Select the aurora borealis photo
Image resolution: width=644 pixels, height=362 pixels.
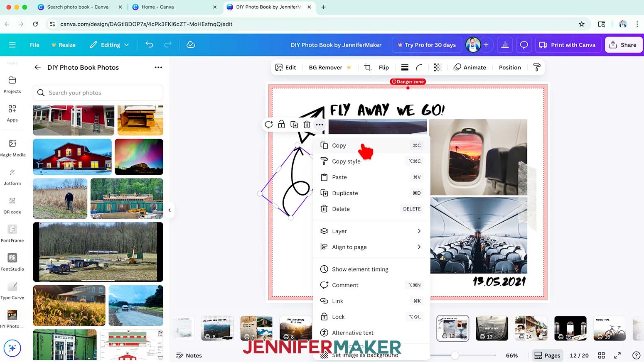139,157
